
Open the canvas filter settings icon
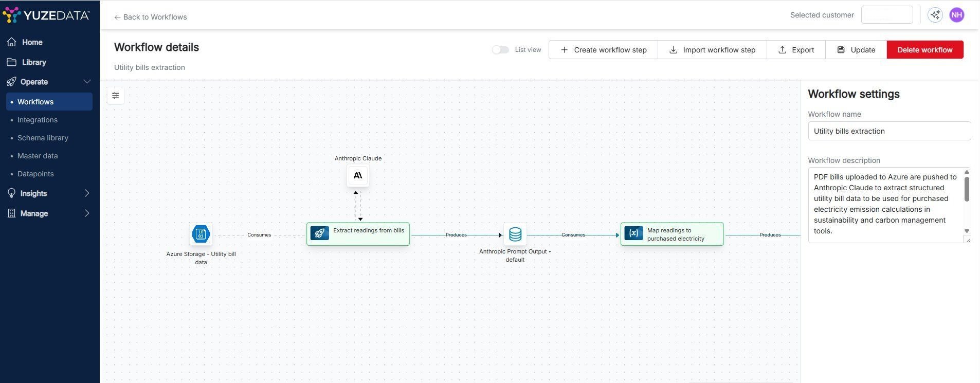[x=116, y=96]
